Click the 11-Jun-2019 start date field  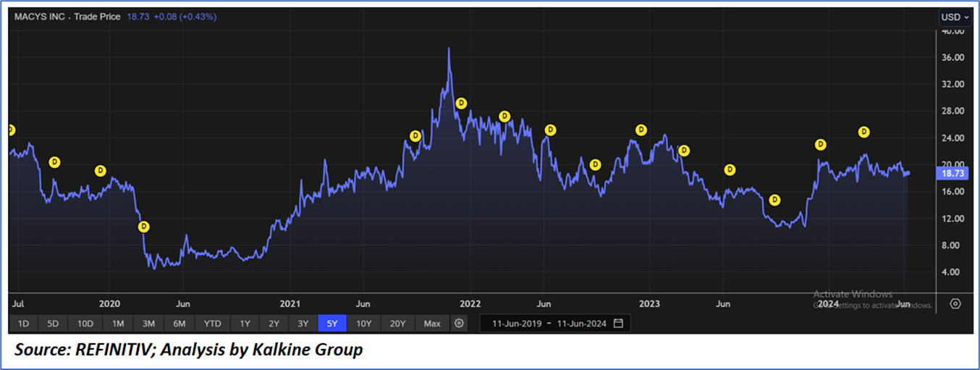coord(517,323)
